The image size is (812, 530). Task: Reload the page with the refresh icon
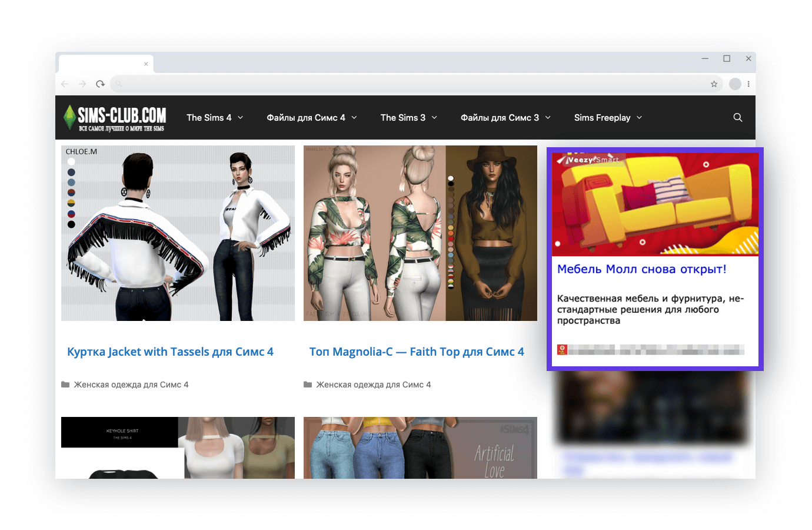(101, 84)
